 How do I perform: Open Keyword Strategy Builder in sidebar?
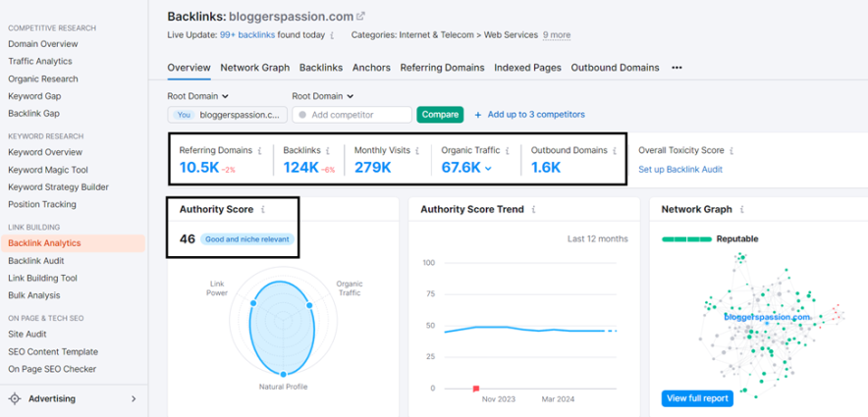pyautogui.click(x=58, y=187)
